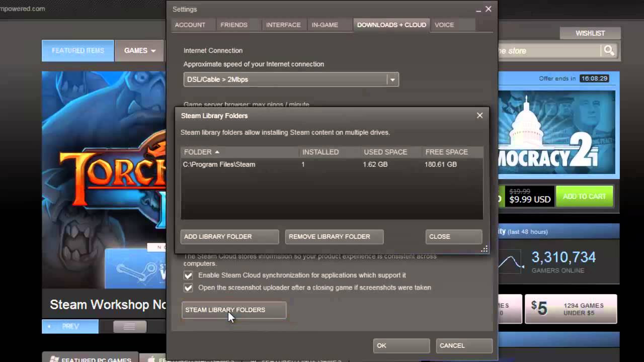This screenshot has height=362, width=644.
Task: Click the ADD LIBRARY FOLDER button
Action: pyautogui.click(x=229, y=236)
